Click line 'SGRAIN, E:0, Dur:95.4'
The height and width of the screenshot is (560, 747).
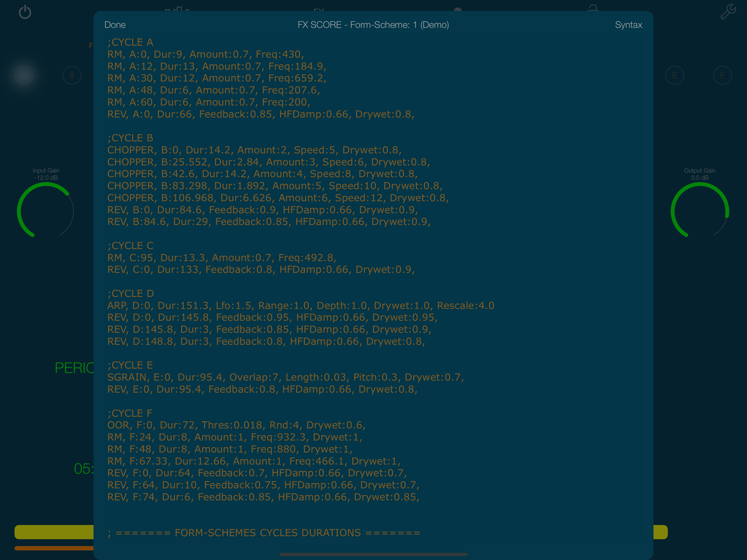(x=286, y=377)
